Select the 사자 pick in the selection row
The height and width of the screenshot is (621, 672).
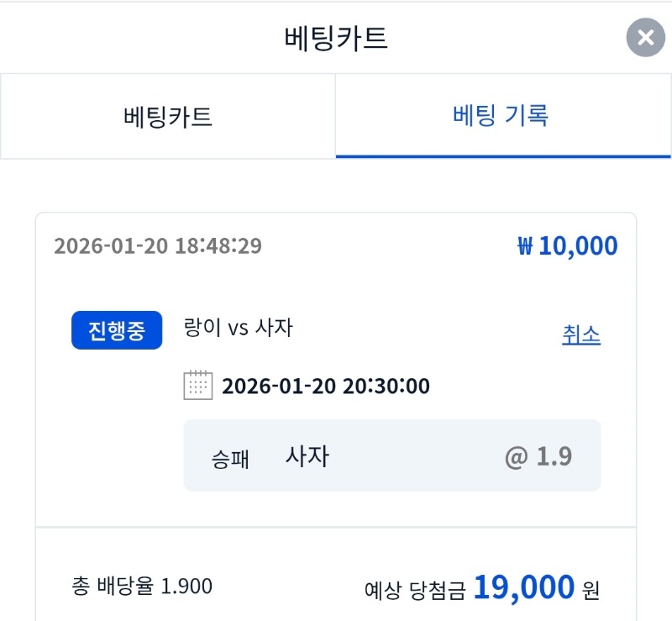click(307, 456)
